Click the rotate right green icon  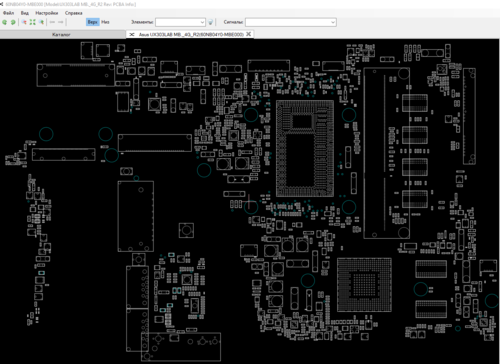13,22
